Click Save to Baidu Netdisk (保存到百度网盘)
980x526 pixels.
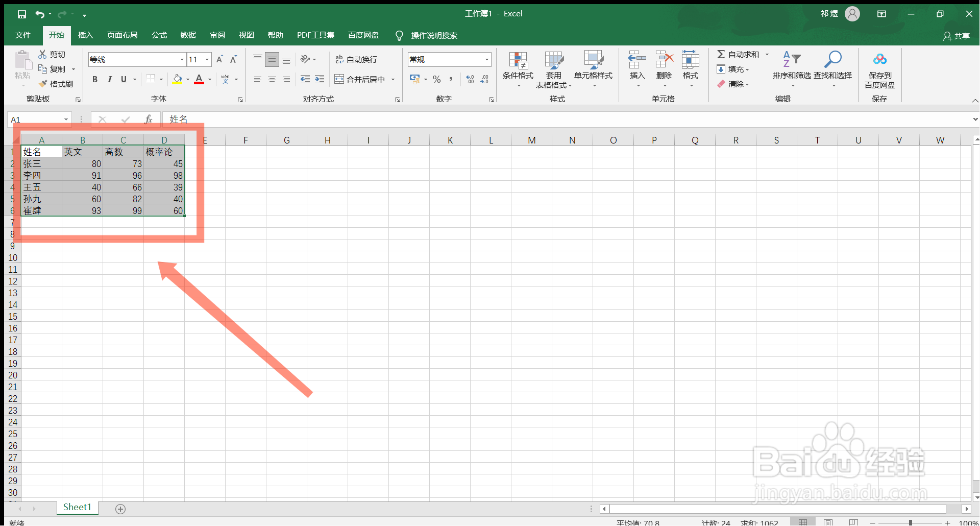coord(880,70)
